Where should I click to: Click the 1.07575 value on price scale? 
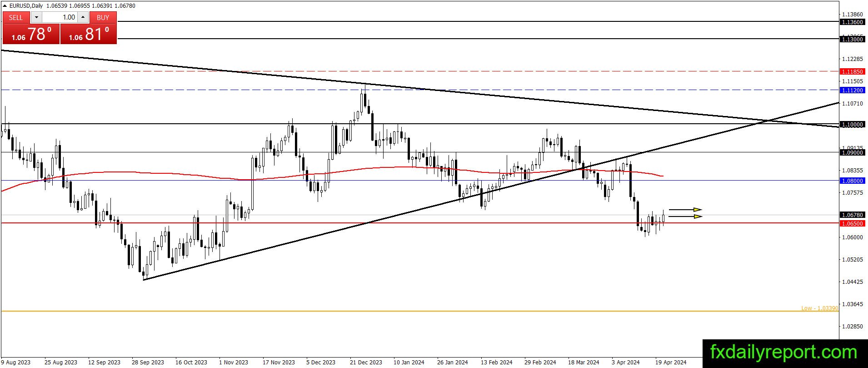pyautogui.click(x=852, y=193)
